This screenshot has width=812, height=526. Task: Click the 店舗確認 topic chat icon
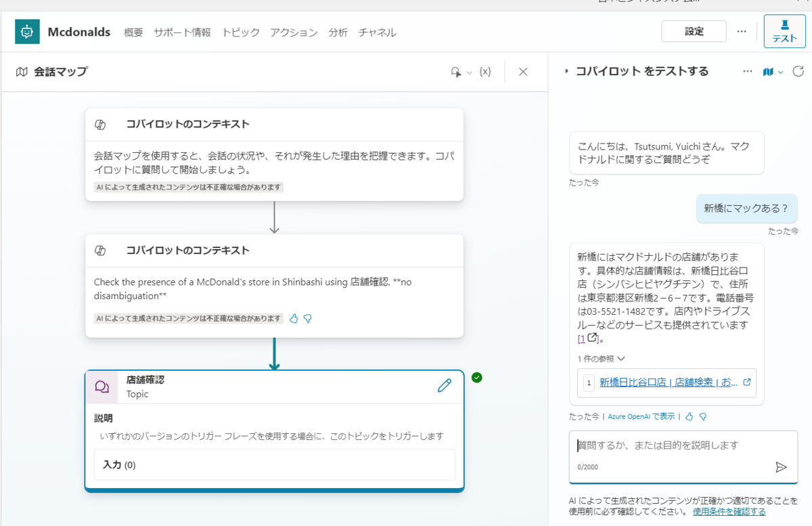coord(101,386)
